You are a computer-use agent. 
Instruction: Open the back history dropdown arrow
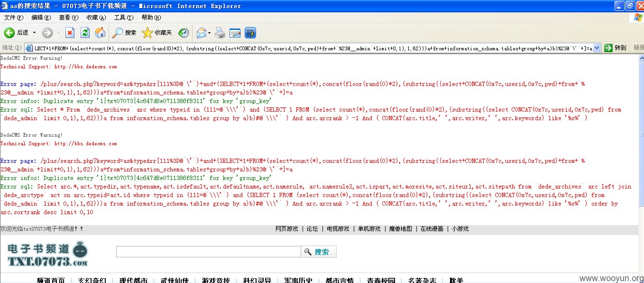coord(34,33)
